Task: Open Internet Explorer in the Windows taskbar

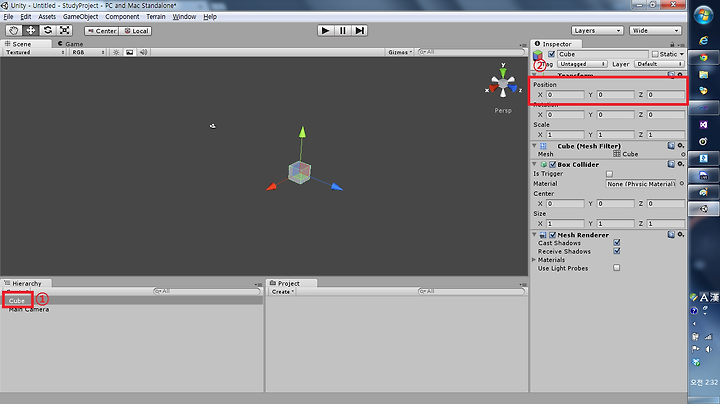Action: click(703, 40)
